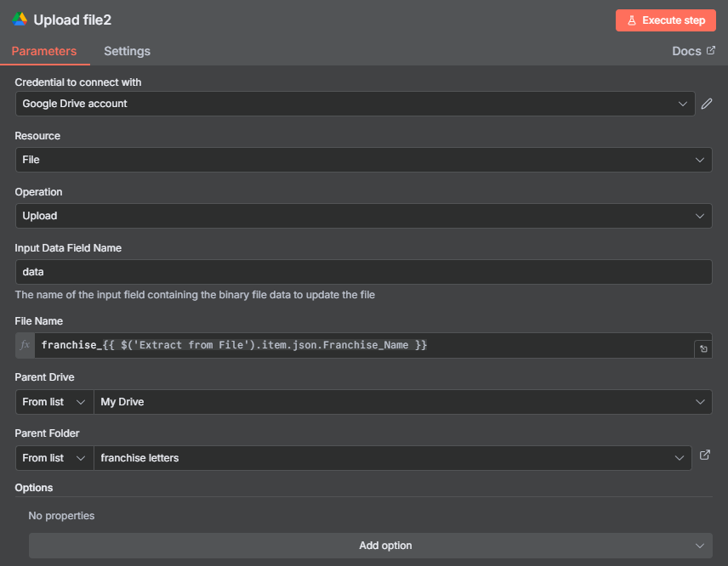
Task: Click Add option button
Action: click(x=371, y=546)
